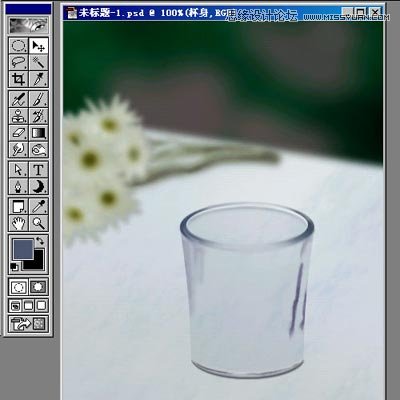Select the Zoom magnifier tool
Image resolution: width=400 pixels, height=400 pixels.
click(x=38, y=223)
